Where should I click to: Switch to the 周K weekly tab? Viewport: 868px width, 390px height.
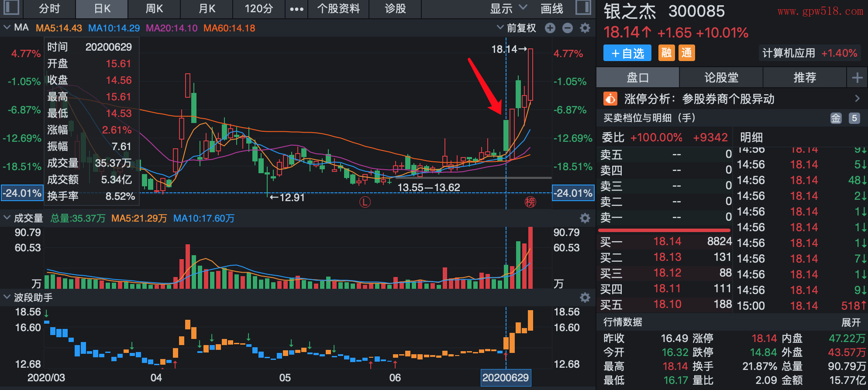point(154,9)
